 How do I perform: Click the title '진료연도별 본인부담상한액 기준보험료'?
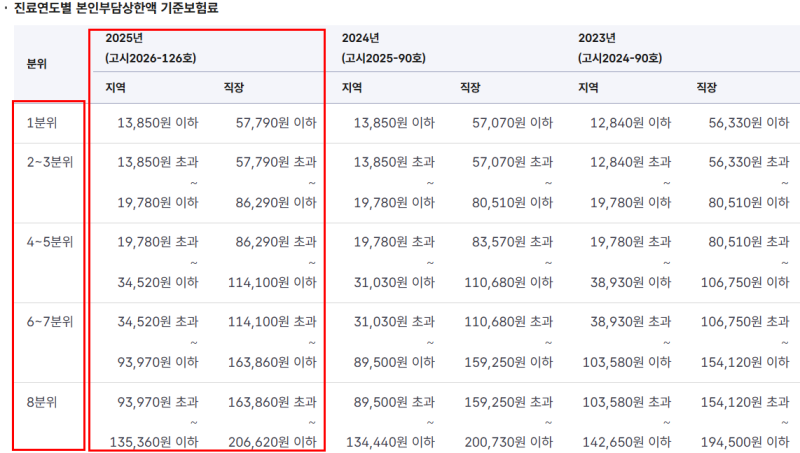point(116,8)
